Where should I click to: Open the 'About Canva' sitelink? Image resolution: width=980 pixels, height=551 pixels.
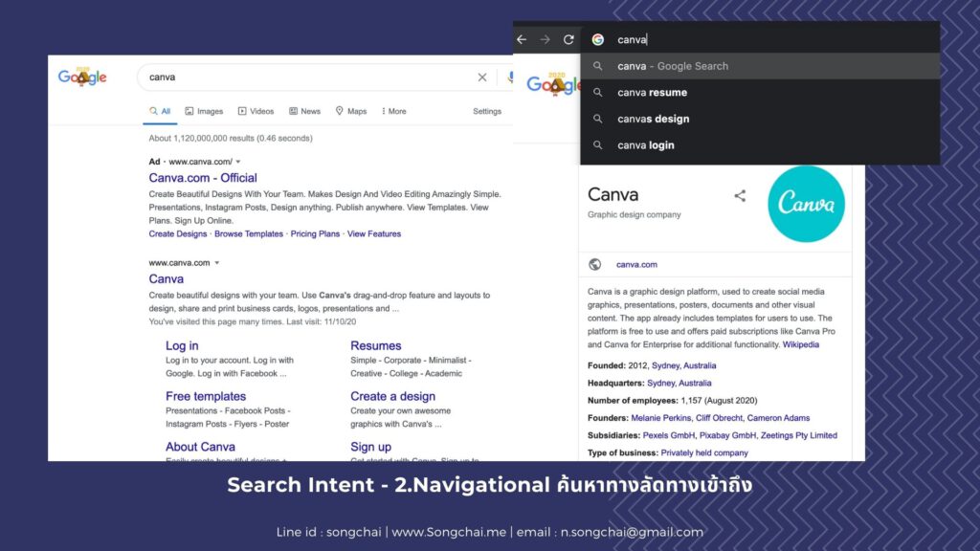pyautogui.click(x=200, y=447)
